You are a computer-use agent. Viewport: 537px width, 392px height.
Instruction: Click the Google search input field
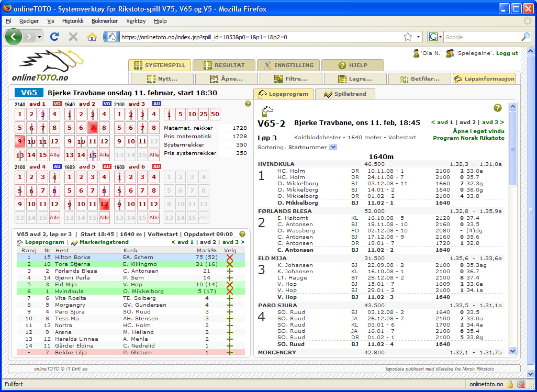pos(482,37)
